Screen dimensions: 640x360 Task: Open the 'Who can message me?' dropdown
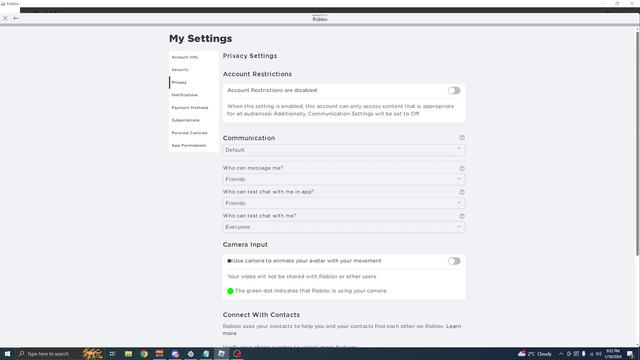point(344,180)
